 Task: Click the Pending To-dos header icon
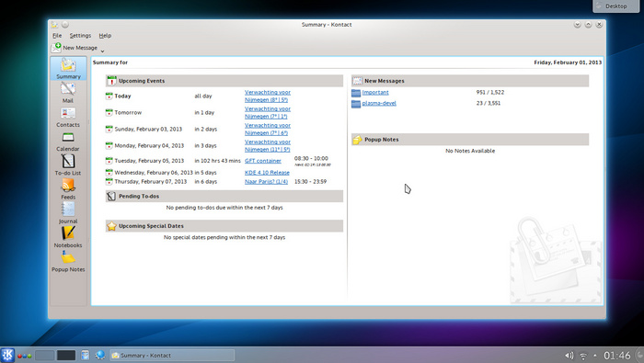[111, 196]
